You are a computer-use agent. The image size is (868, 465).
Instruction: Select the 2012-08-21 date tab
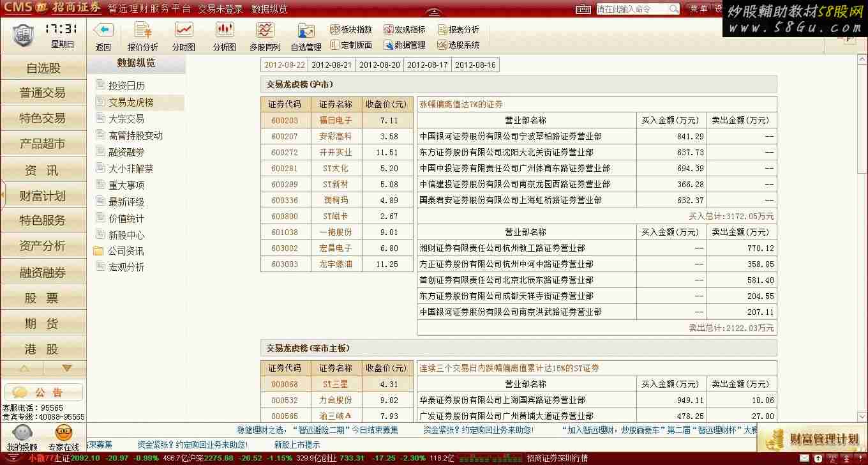[x=332, y=65]
